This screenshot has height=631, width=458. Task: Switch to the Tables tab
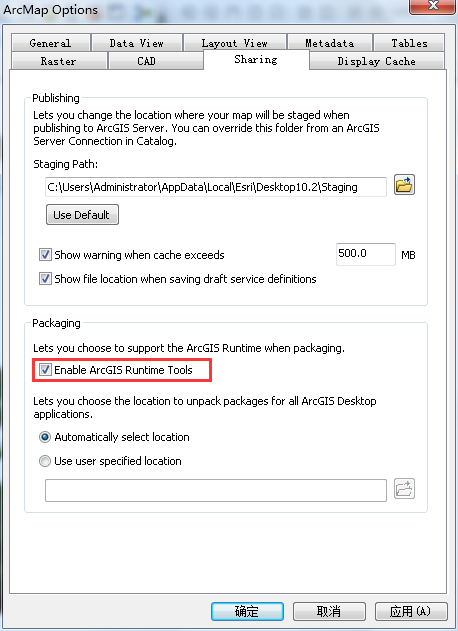(409, 43)
